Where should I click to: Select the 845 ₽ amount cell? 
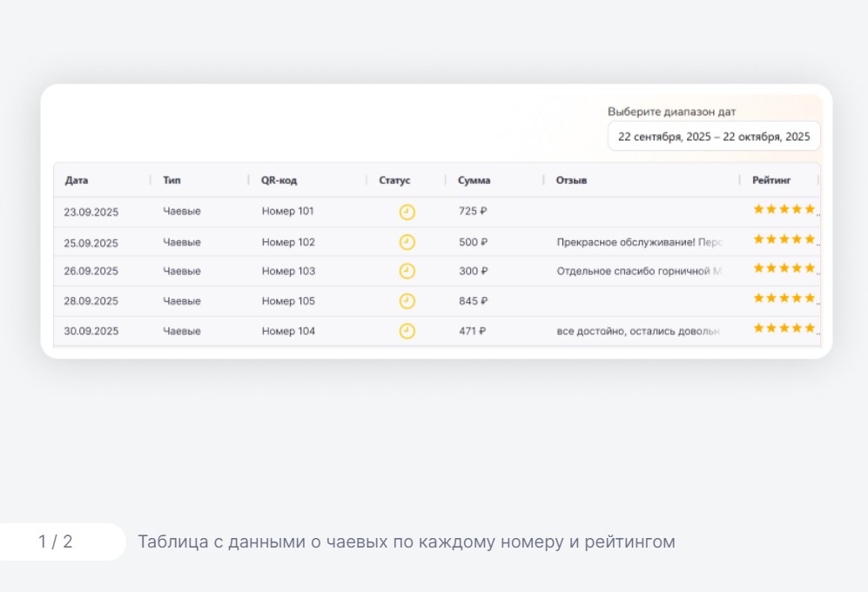(473, 301)
